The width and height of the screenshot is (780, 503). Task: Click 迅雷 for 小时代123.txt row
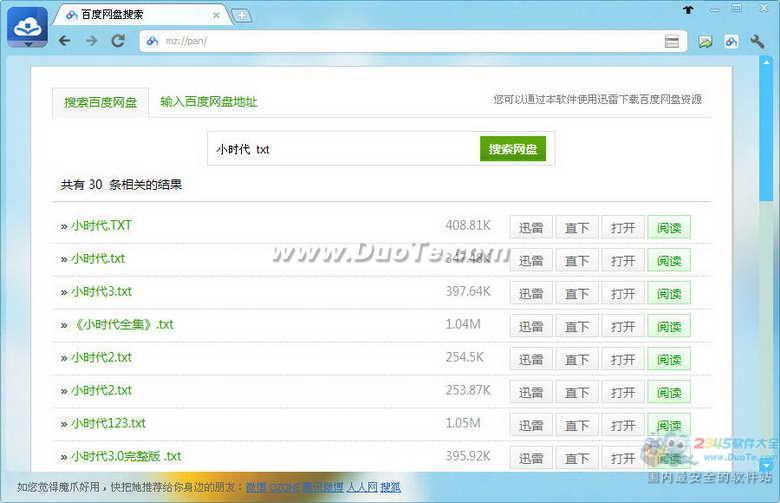pos(531,425)
